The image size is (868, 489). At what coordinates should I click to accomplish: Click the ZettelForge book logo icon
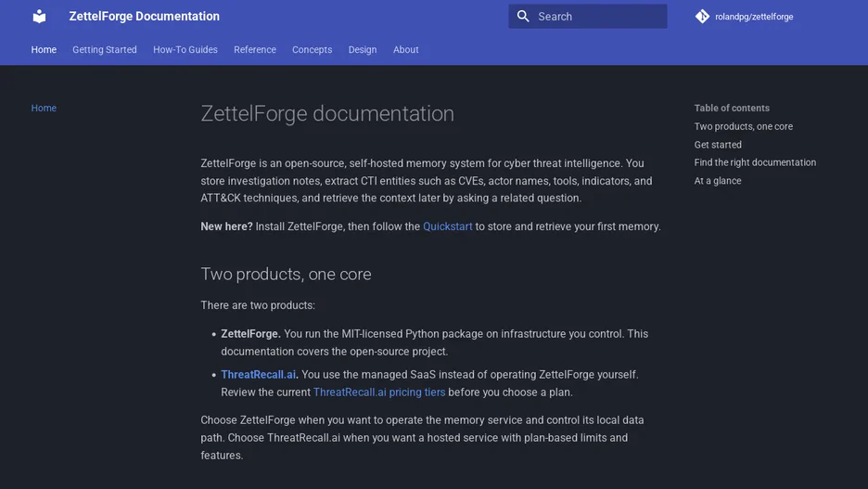[39, 16]
